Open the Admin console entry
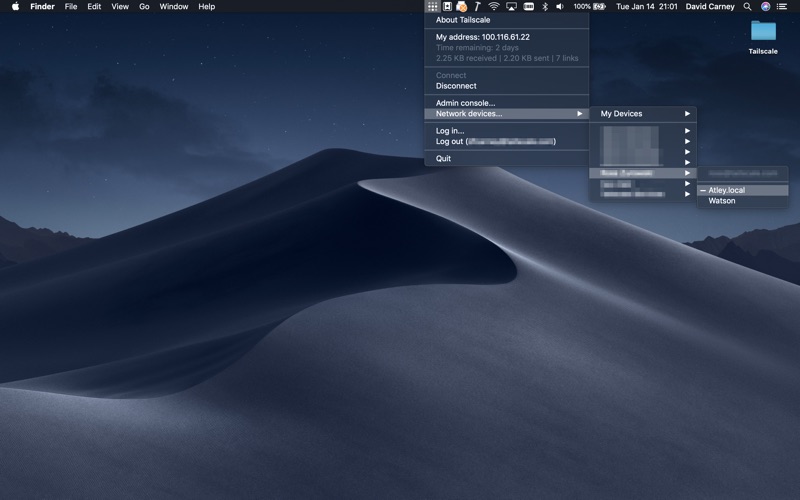 coord(465,103)
